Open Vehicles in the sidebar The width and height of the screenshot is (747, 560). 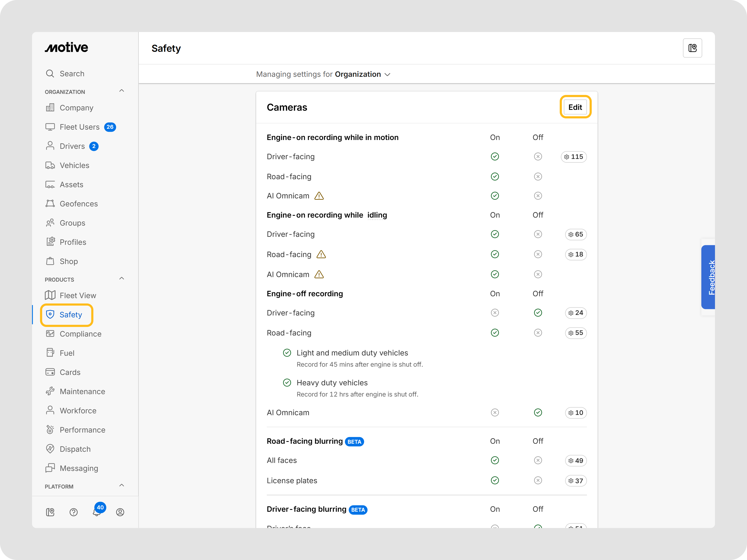tap(67, 165)
